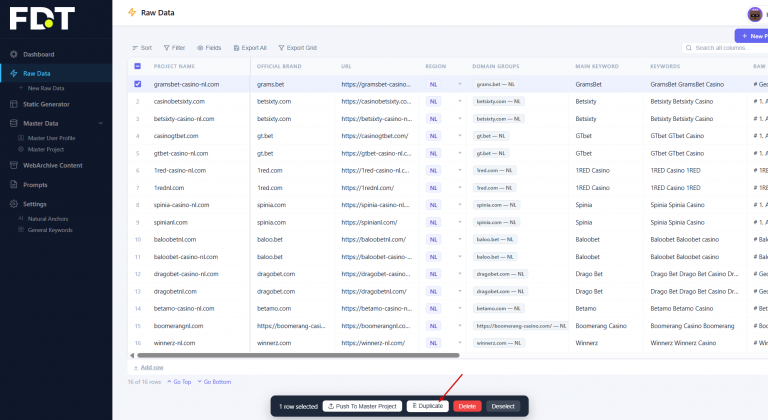Open Prompts from the sidebar

(35, 185)
